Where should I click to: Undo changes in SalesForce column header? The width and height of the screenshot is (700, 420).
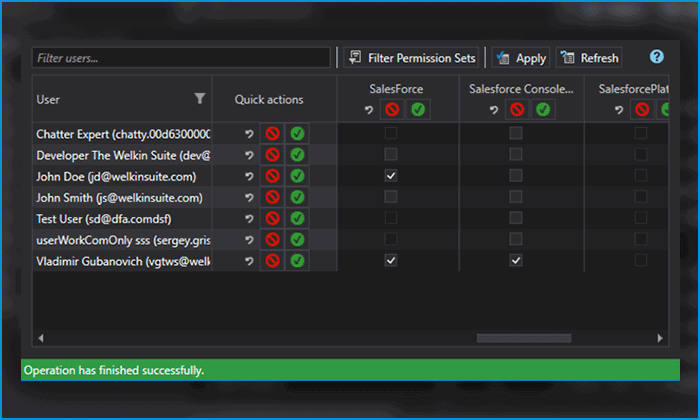(369, 109)
